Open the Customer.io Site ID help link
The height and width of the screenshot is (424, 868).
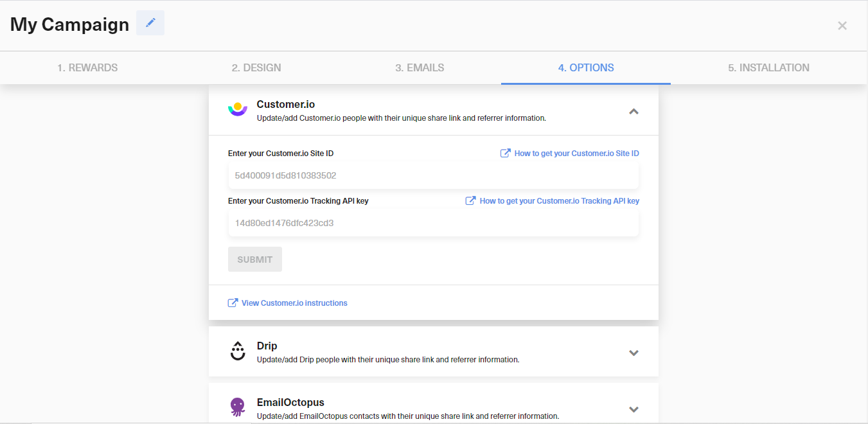pos(576,153)
